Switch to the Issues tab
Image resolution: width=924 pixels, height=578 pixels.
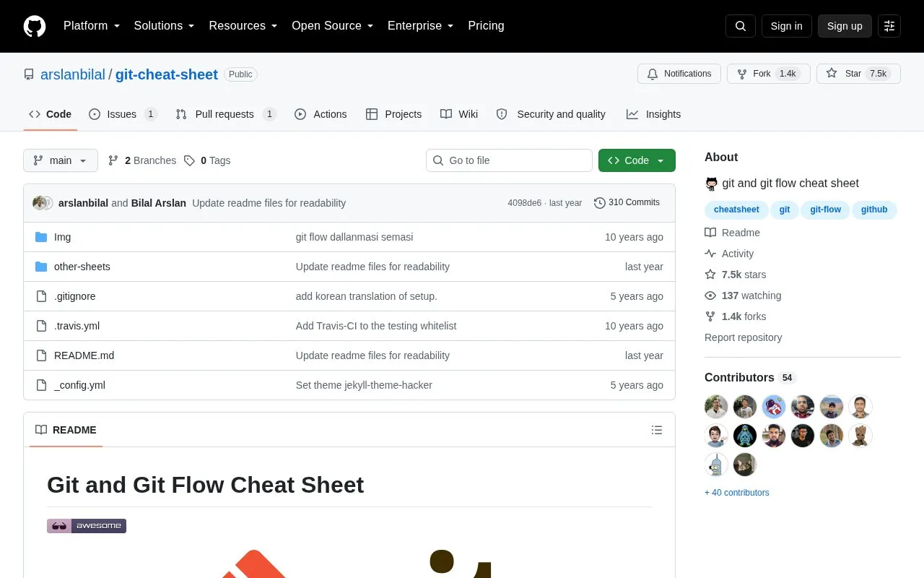click(x=123, y=114)
